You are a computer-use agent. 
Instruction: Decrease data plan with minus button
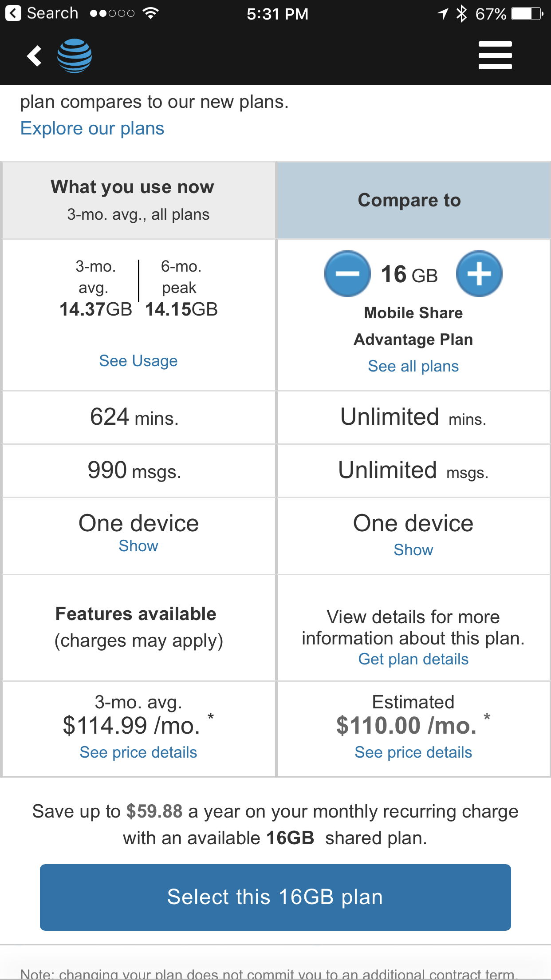pos(347,274)
